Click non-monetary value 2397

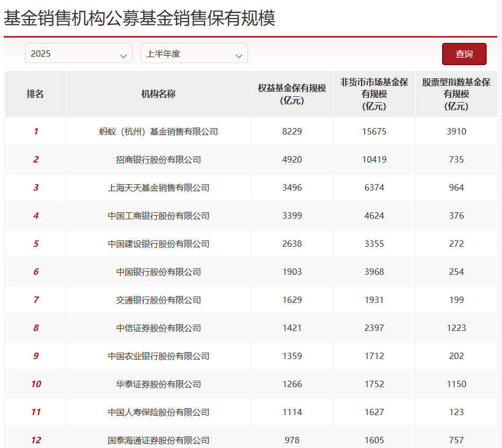[x=374, y=328]
